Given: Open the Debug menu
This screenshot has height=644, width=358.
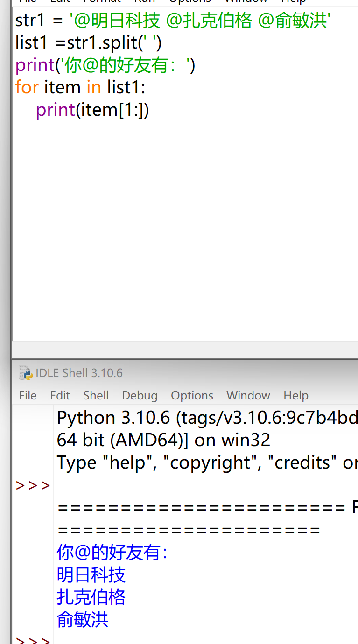Looking at the screenshot, I should (x=140, y=395).
